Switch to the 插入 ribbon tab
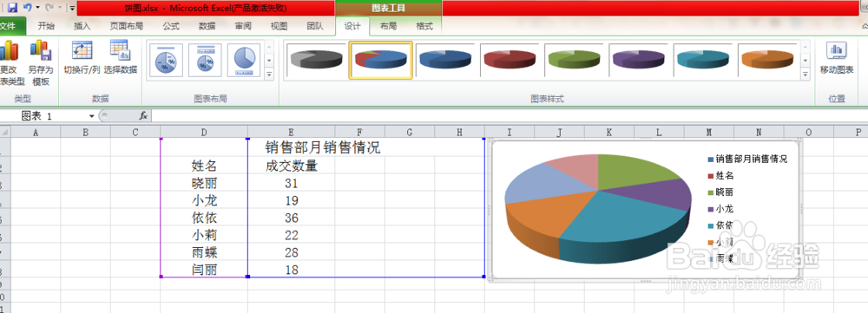Image resolution: width=868 pixels, height=313 pixels. click(82, 26)
